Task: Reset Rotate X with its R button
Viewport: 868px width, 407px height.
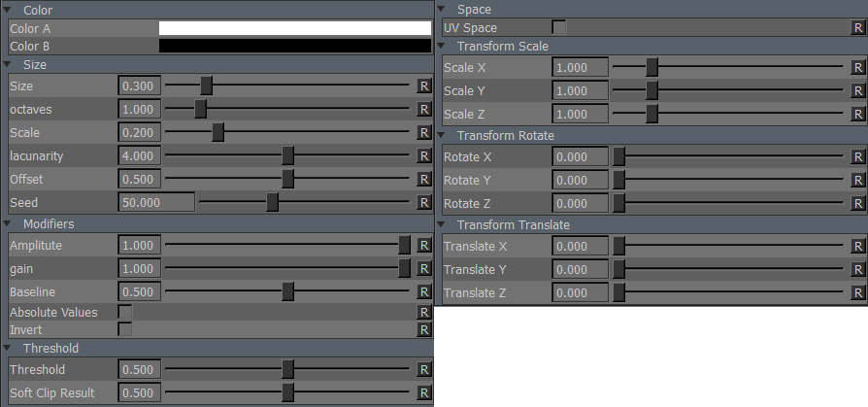Action: pos(858,156)
